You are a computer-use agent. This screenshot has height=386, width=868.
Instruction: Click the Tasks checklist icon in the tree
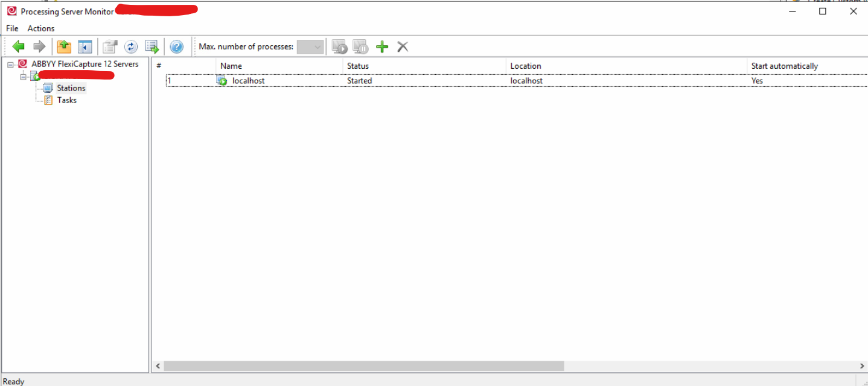pyautogui.click(x=48, y=100)
